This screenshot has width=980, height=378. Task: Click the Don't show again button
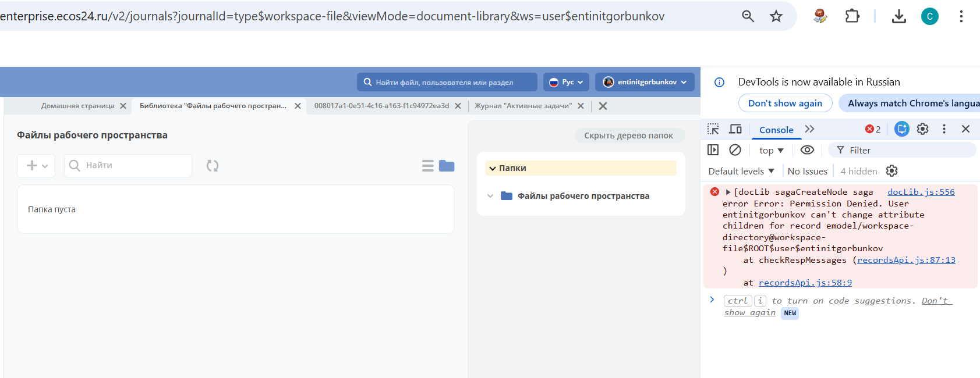pos(785,103)
